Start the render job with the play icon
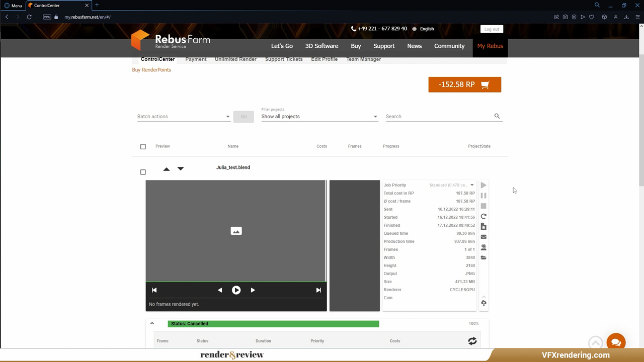This screenshot has height=362, width=644. pos(483,185)
